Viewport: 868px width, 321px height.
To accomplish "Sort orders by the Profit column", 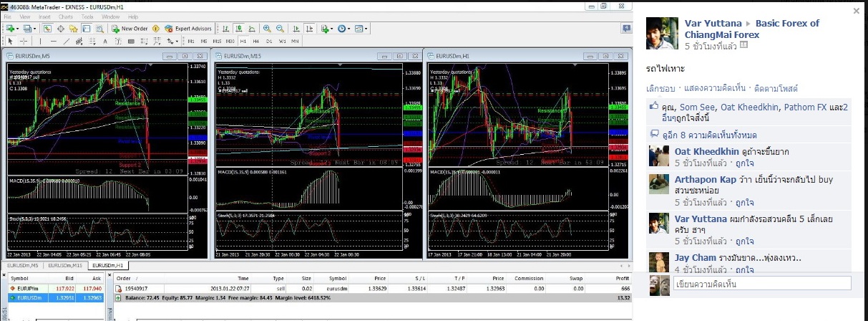I will (622, 278).
